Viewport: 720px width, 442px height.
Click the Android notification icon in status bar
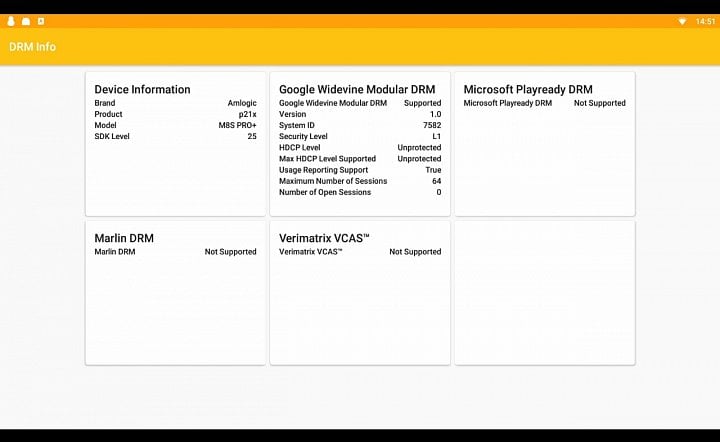(26, 21)
